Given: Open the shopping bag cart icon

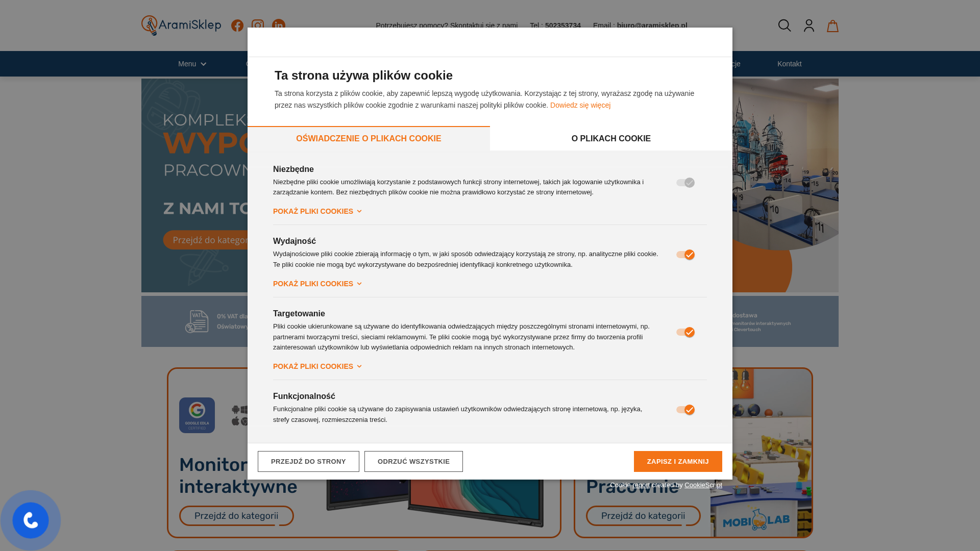Looking at the screenshot, I should (832, 26).
